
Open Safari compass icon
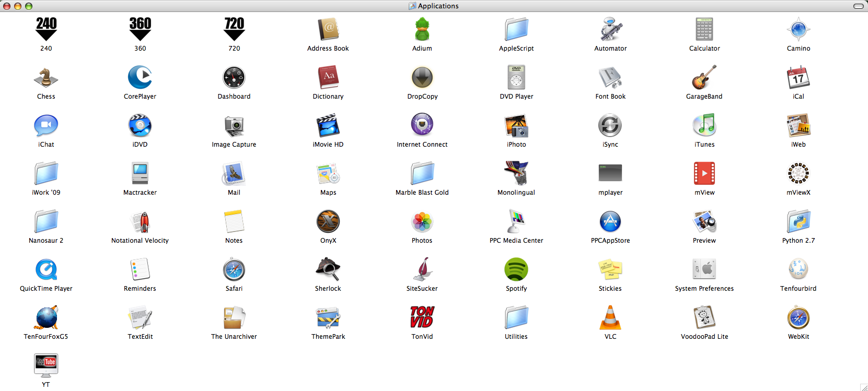tap(234, 269)
